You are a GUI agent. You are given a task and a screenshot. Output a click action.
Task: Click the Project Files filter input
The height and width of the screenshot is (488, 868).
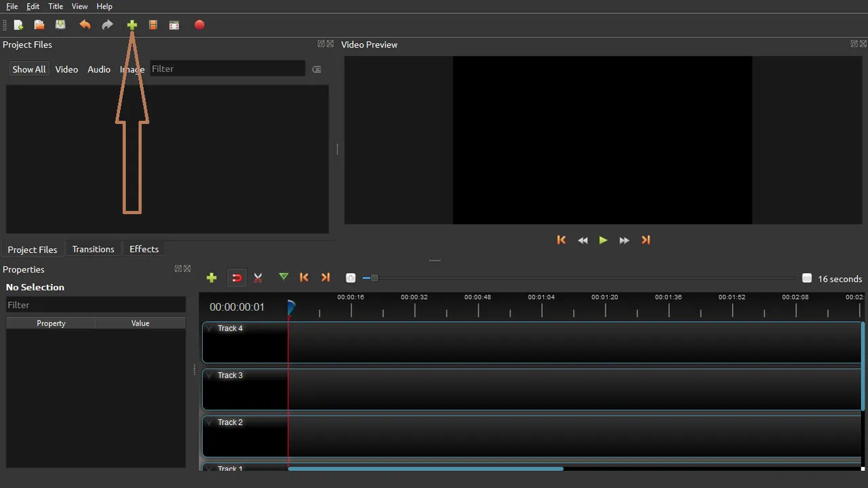227,69
